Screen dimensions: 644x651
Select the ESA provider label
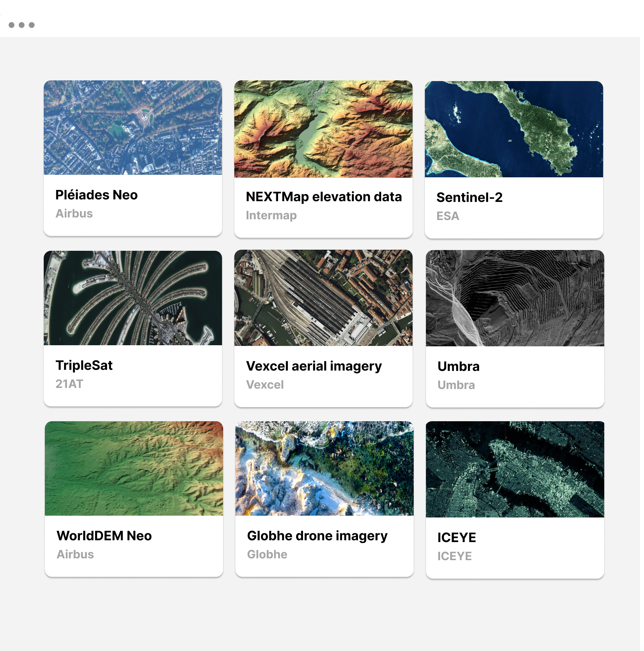[x=448, y=216]
